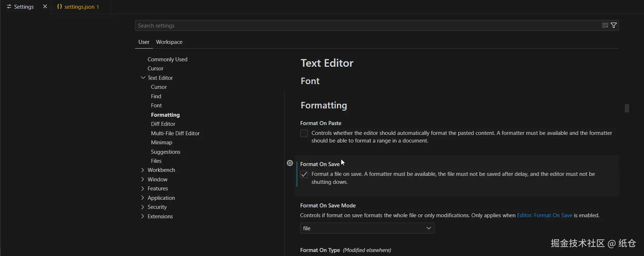Click the settings.json braces file icon
The image size is (644, 256).
tap(60, 7)
